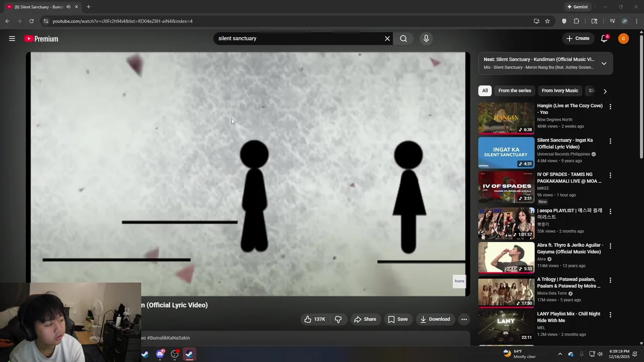Screen dimensions: 644x362
Task: Open options for aespa PLAYLIST video
Action: 610,212
